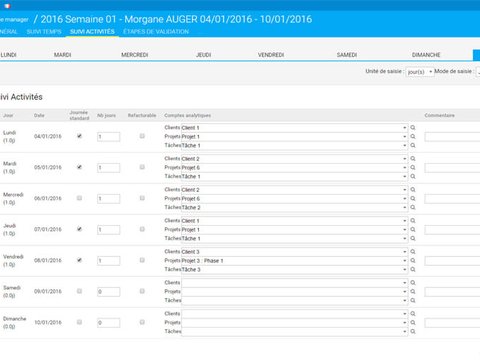Viewport: 480px width, 360px height.
Task: Open the empty Tâches dropdown for Dimanche
Action: pyautogui.click(x=294, y=332)
